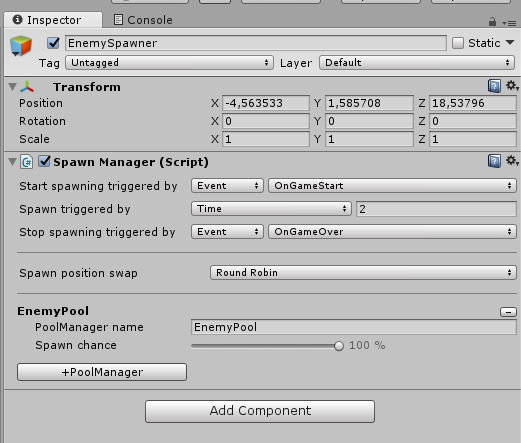The height and width of the screenshot is (443, 521).
Task: Click the GameObject cube icon
Action: [21, 46]
